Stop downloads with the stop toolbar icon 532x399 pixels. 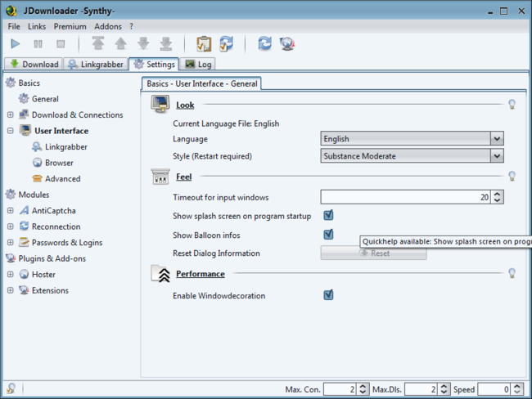61,43
